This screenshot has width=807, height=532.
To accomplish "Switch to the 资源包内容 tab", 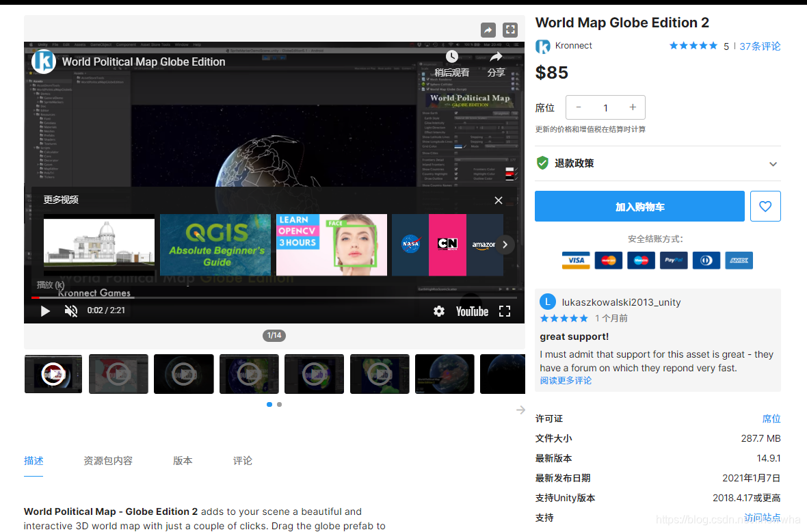I will (x=108, y=460).
